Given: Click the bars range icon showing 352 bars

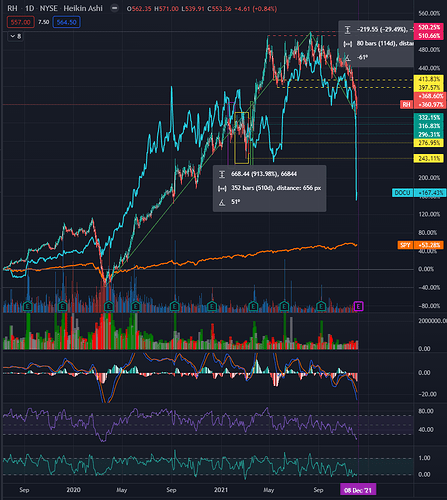Looking at the screenshot, I should pyautogui.click(x=222, y=188).
